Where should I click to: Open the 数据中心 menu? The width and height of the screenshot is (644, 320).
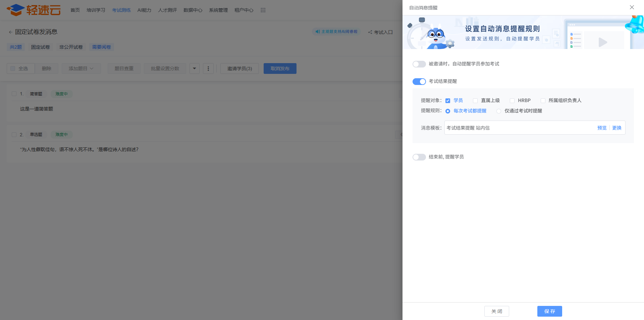[193, 10]
